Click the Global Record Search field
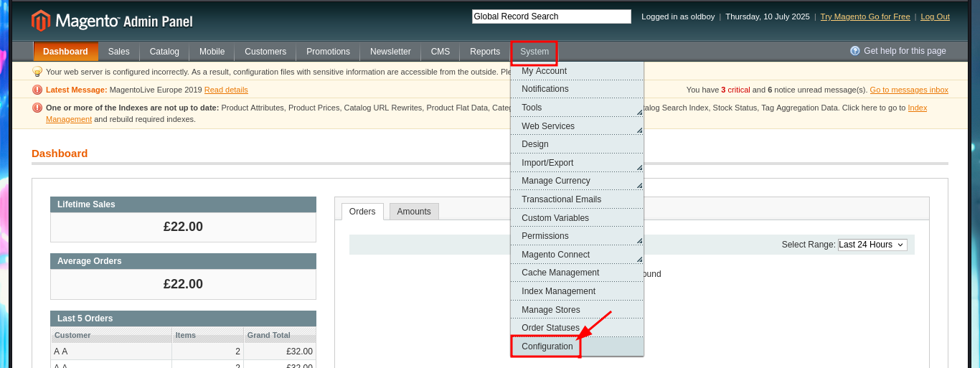 552,16
